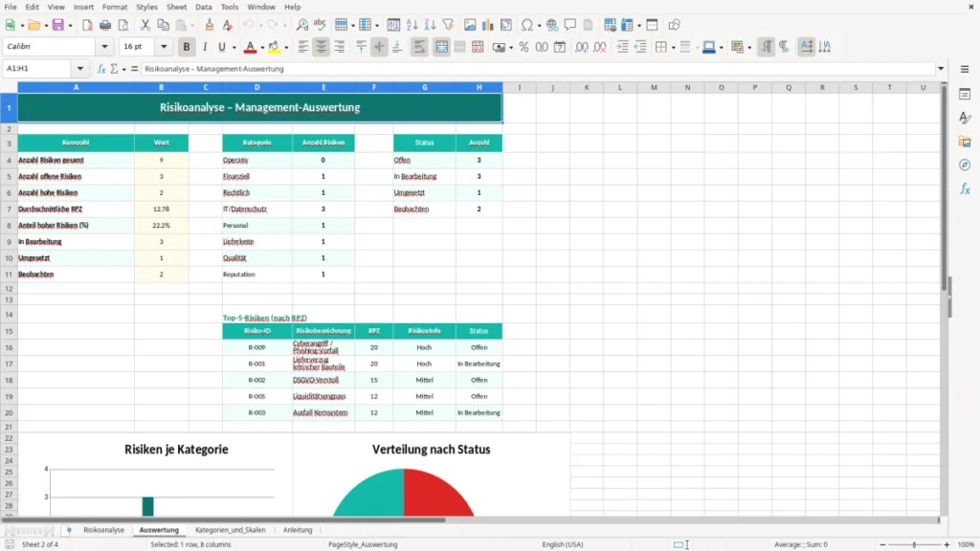
Task: Run the spelling check icon
Action: coord(320,25)
